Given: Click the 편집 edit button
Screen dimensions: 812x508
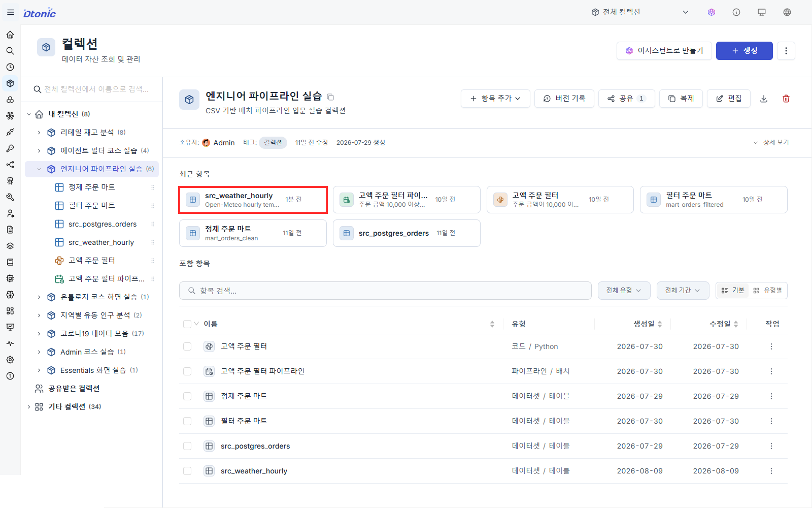Looking at the screenshot, I should coord(729,99).
